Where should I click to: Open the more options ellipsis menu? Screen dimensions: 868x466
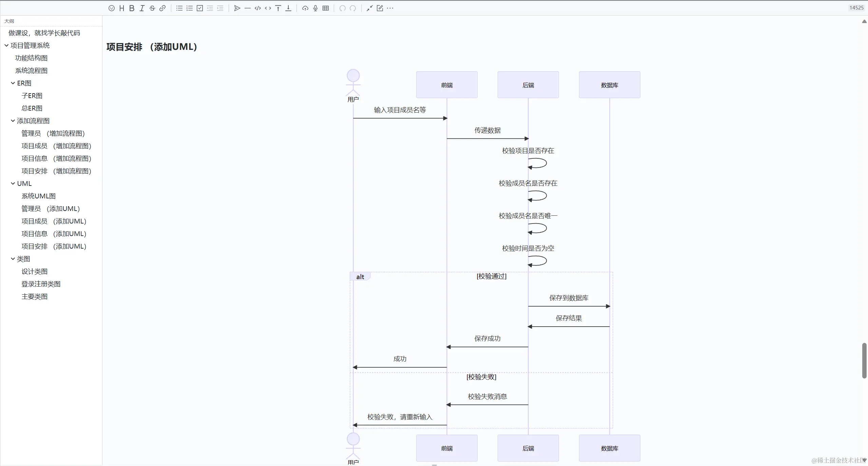pos(390,8)
